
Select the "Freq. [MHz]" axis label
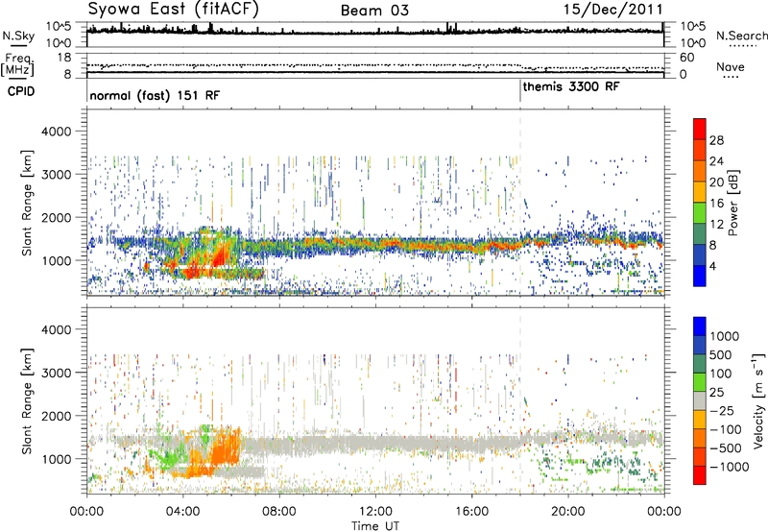18,65
